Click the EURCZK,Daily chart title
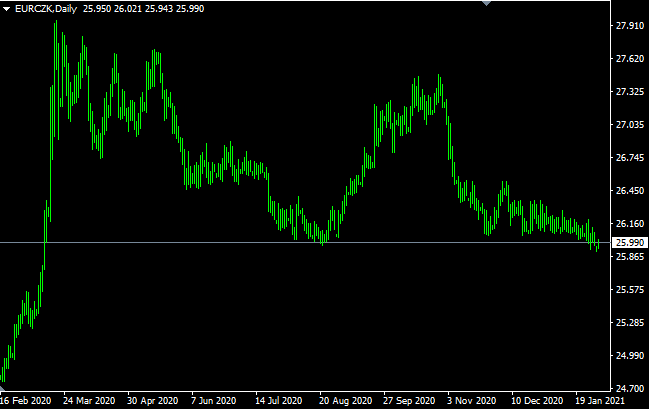 click(x=46, y=9)
